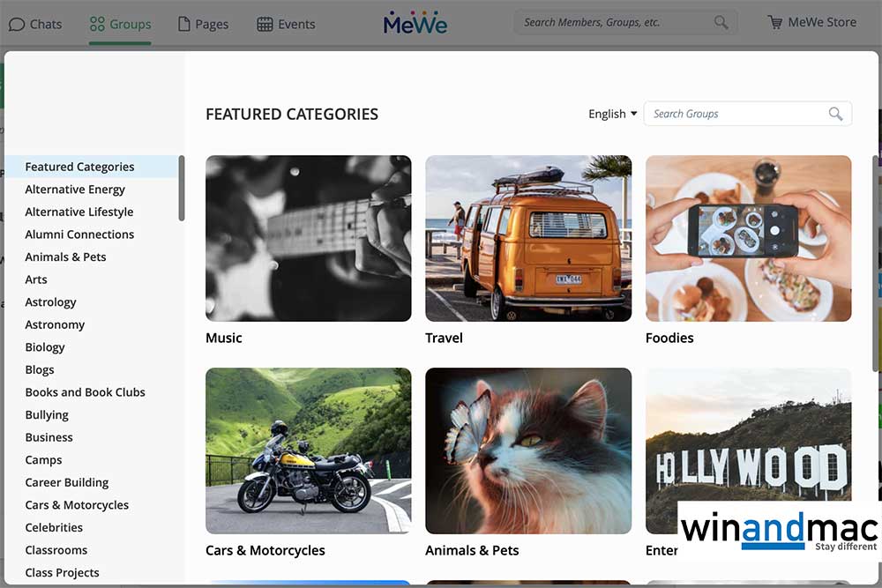882x588 pixels.
Task: Open the Music category thumbnail
Action: click(x=308, y=239)
